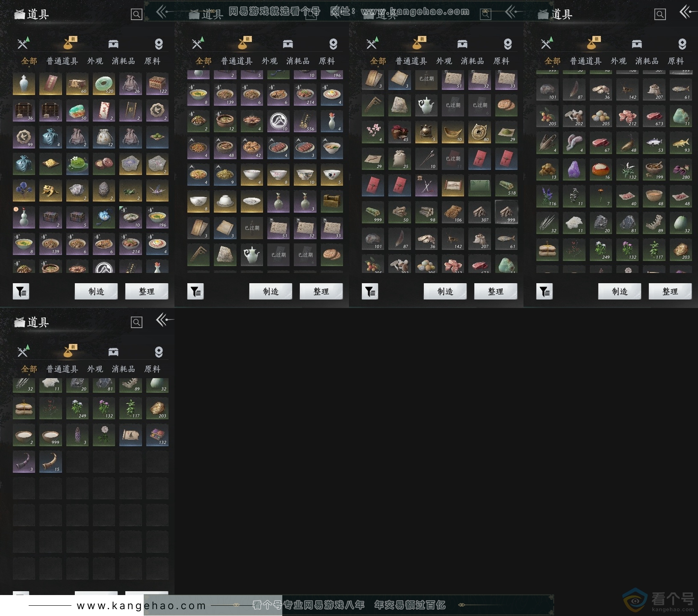Select box item count 132 in bottom-left third row
The image size is (698, 616).
157,435
